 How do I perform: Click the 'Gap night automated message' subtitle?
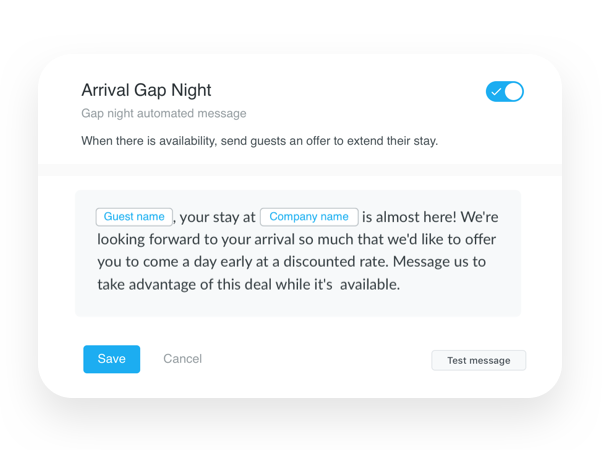pyautogui.click(x=164, y=113)
